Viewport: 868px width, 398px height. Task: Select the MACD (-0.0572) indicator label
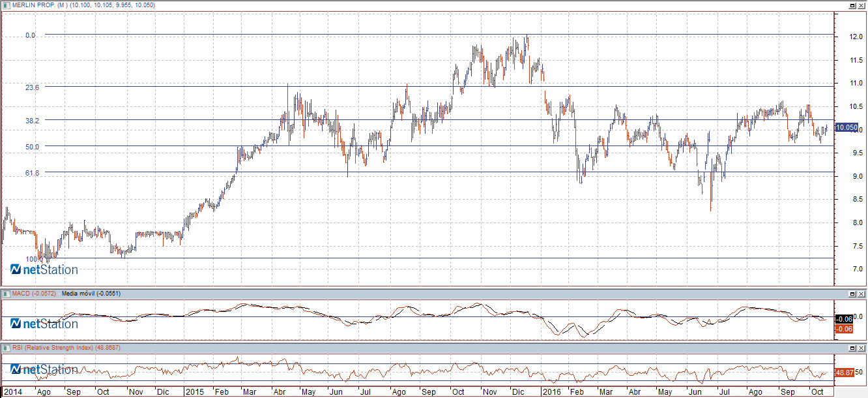(x=34, y=294)
